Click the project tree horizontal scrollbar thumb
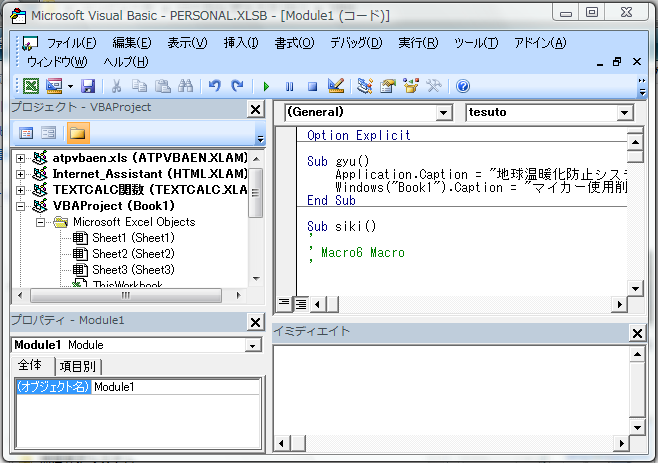Viewport: 658px width, 463px height. [x=126, y=295]
